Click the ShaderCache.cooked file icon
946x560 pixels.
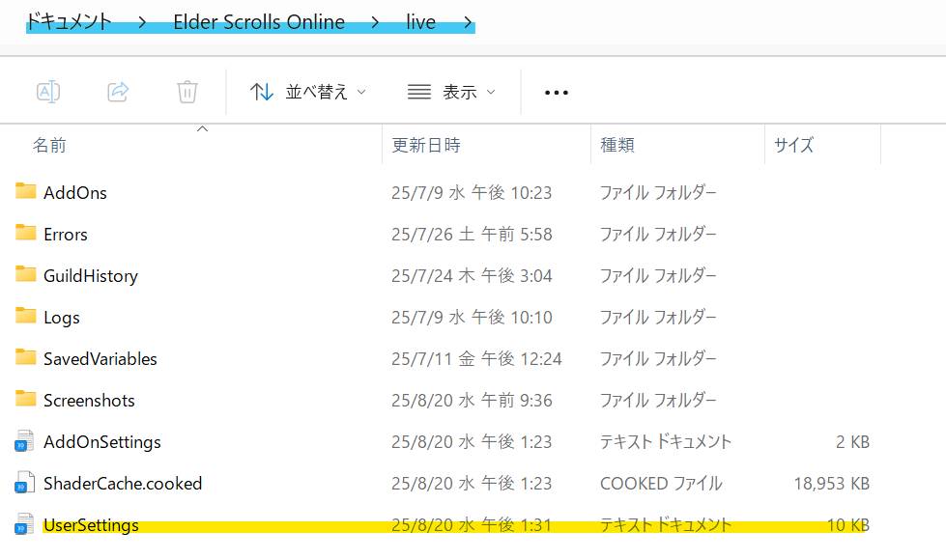24,483
